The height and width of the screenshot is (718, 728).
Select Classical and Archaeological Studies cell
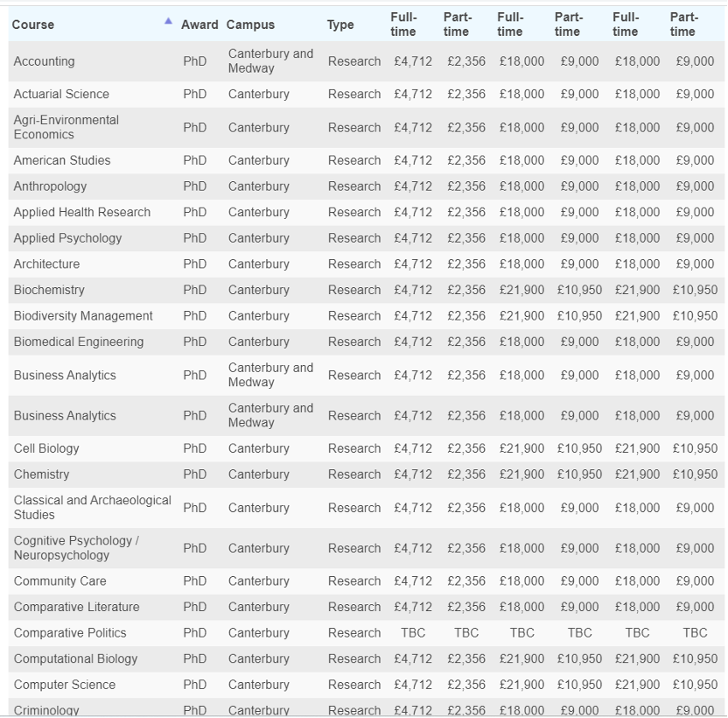click(x=93, y=508)
